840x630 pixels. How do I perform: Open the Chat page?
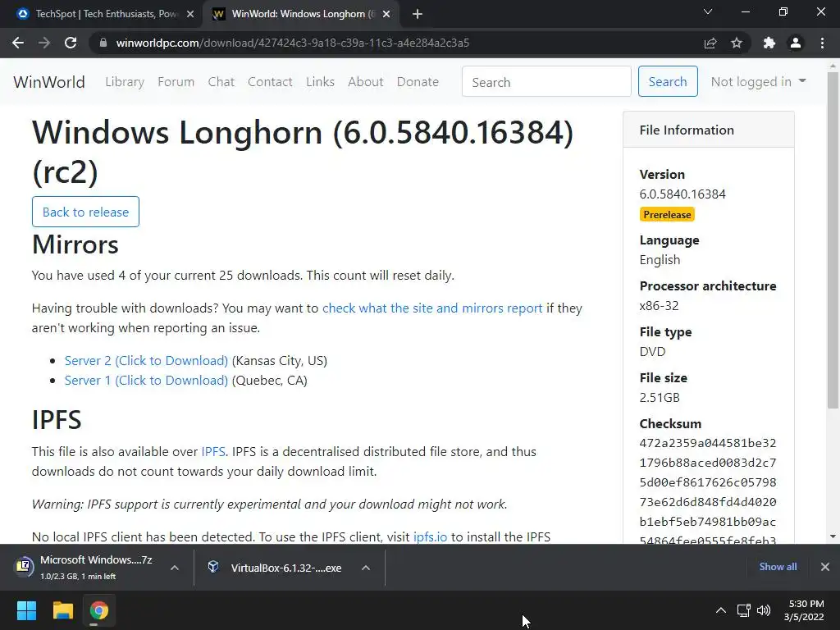[x=221, y=82]
